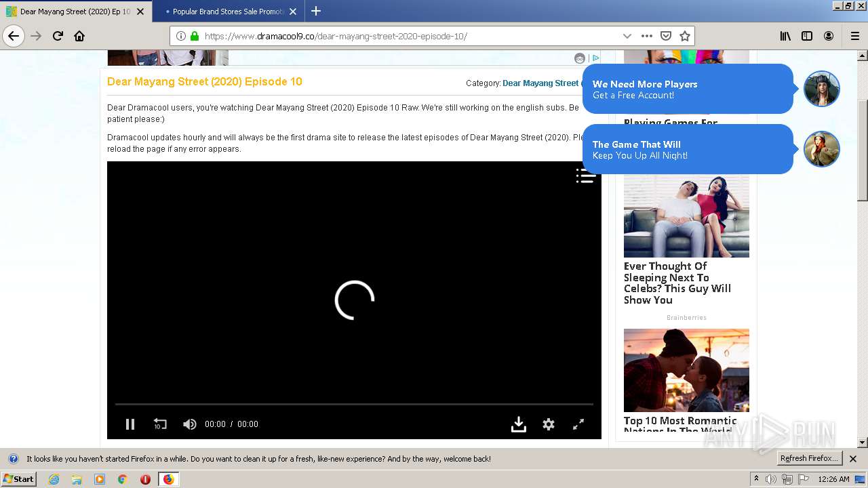Open the Firefox home page
The image size is (868, 488).
point(79,36)
